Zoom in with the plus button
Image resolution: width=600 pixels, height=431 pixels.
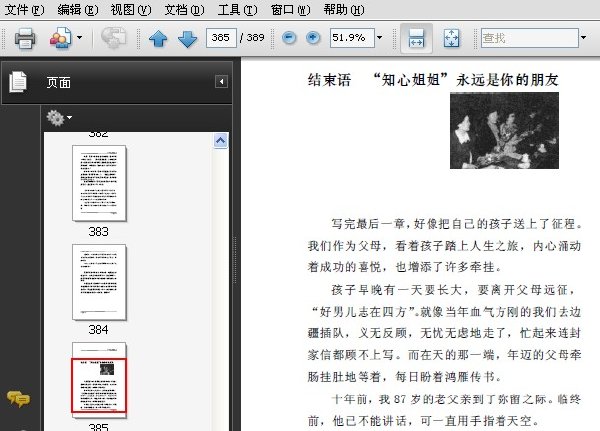(313, 38)
